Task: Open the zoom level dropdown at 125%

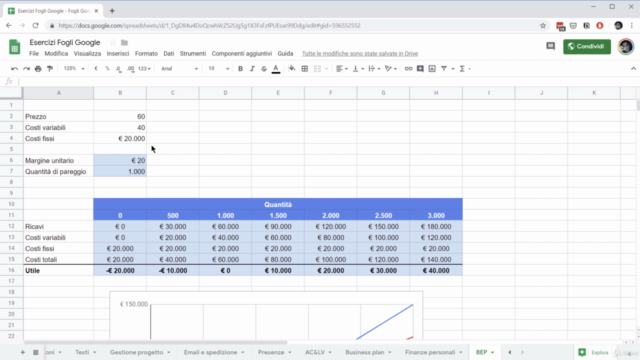Action: tap(74, 69)
